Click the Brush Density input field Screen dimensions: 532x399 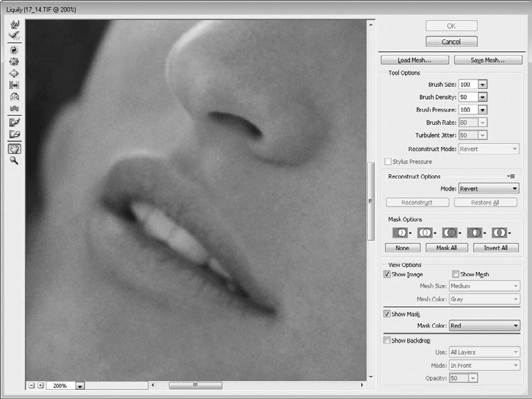tap(468, 96)
